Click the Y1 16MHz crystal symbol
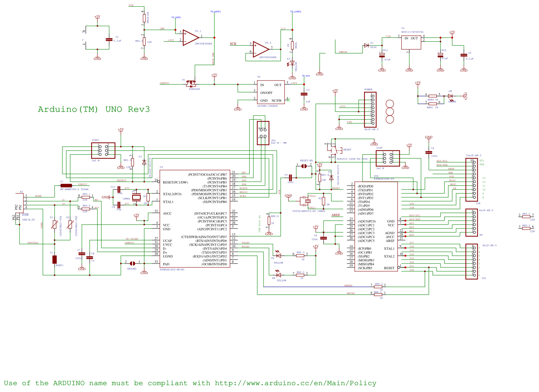 (136, 197)
